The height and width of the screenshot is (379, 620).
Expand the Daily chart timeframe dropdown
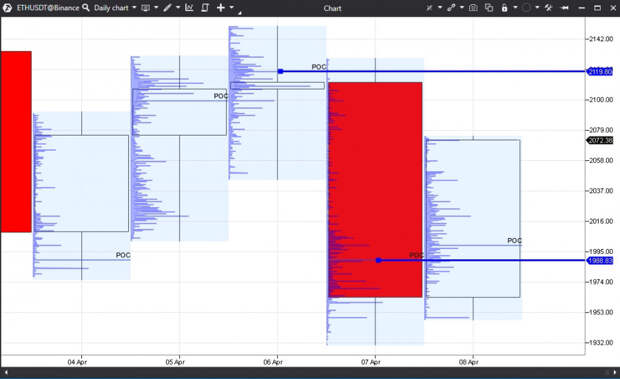click(134, 8)
